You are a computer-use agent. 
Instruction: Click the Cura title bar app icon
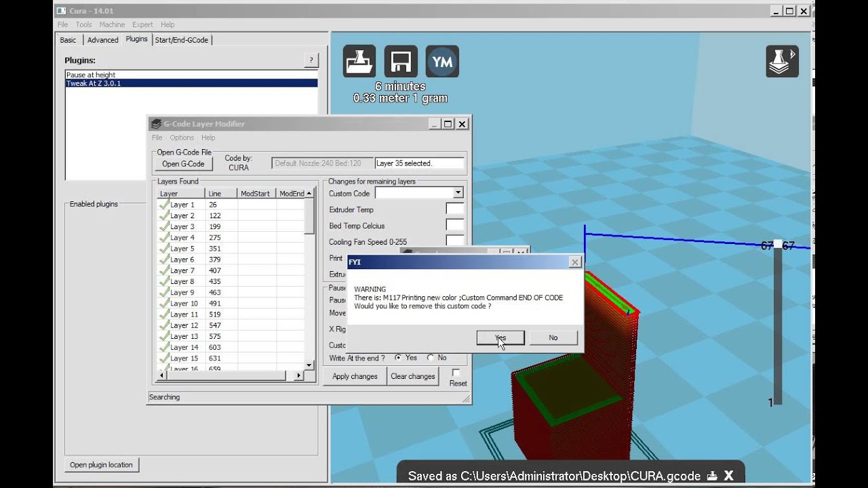click(61, 11)
